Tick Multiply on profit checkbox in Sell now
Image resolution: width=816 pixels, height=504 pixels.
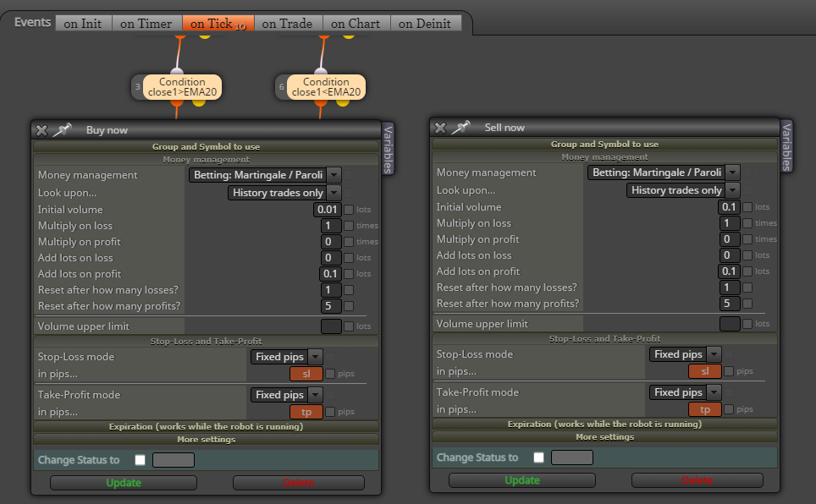click(x=747, y=238)
